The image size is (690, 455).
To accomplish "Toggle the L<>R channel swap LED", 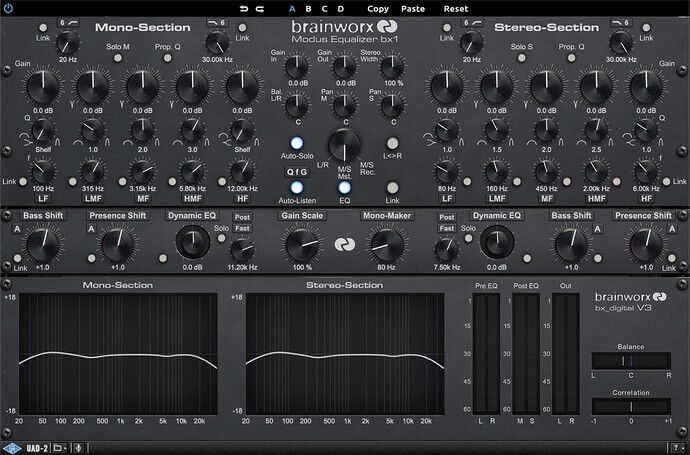I will (393, 143).
